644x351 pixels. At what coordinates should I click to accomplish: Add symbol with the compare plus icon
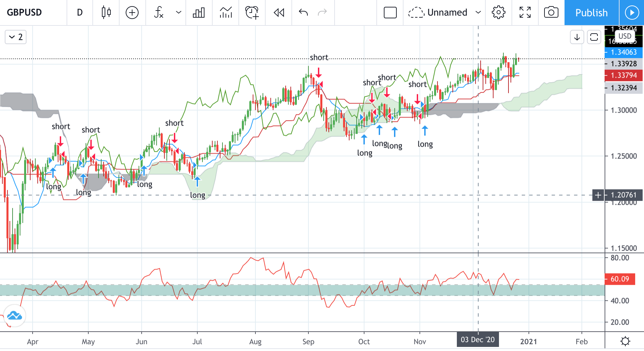coord(132,13)
